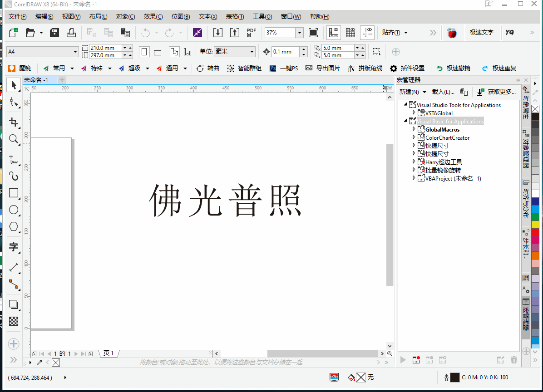This screenshot has height=392, width=543.
Task: Pick the red swatch in the palette
Action: point(535,232)
